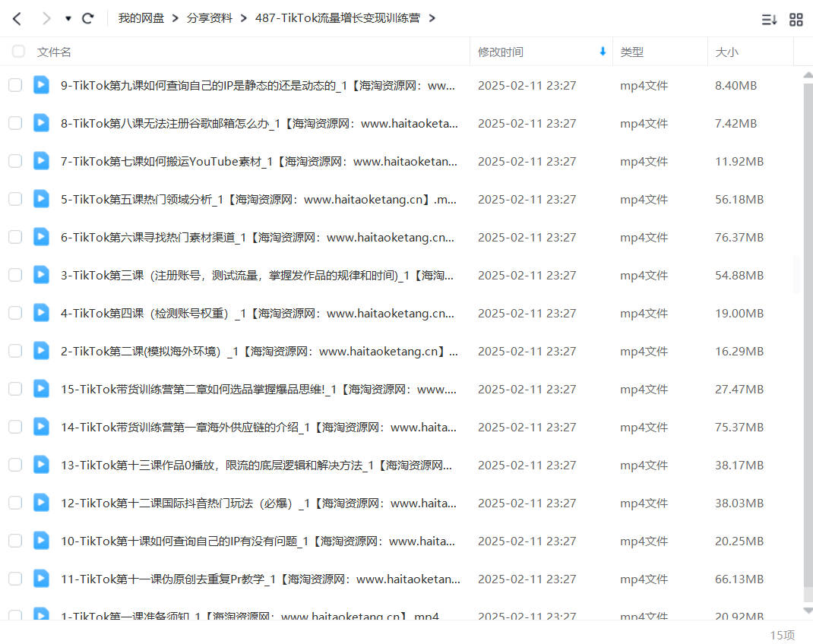Screen dimensions: 813x644
Task: Go forward with the right arrow
Action: tap(46, 19)
